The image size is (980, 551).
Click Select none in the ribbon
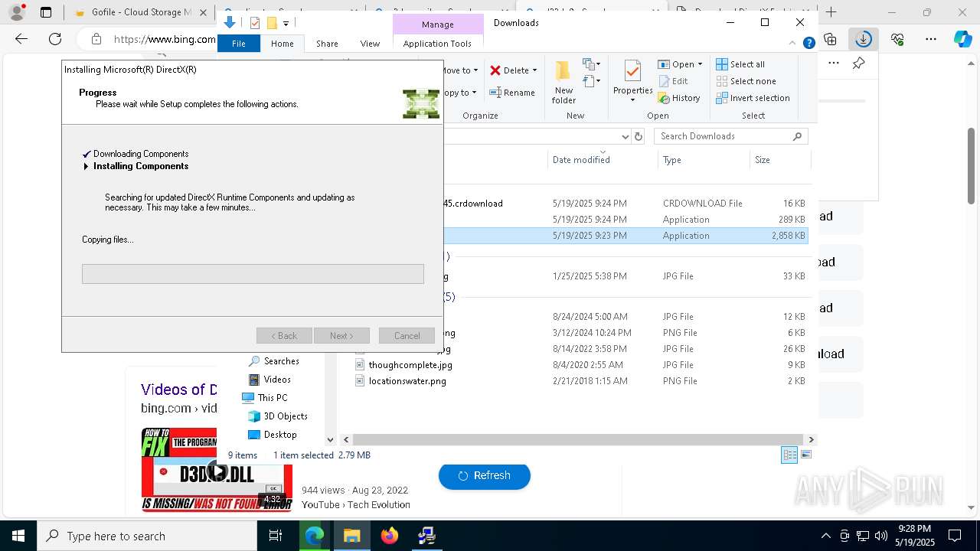click(746, 81)
